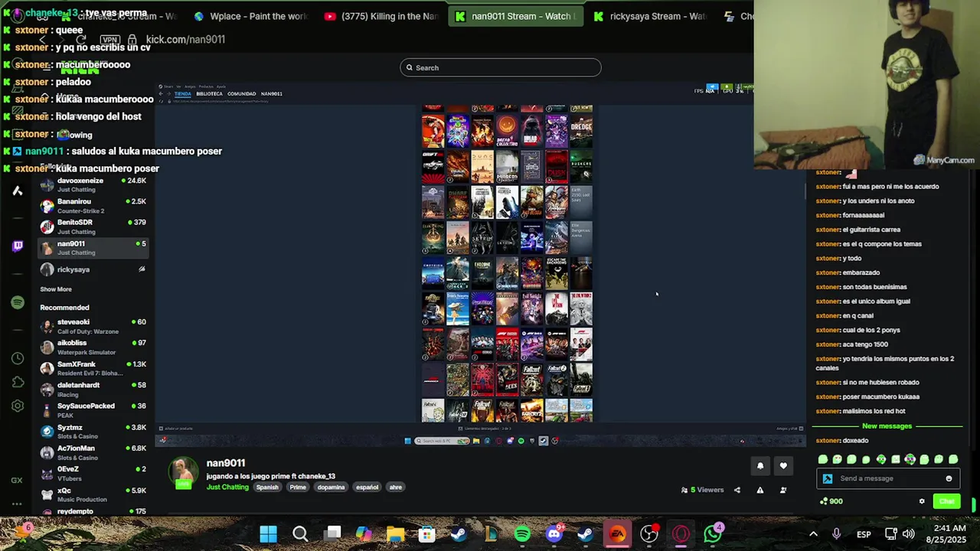Open the GX Corner icon

[17, 481]
